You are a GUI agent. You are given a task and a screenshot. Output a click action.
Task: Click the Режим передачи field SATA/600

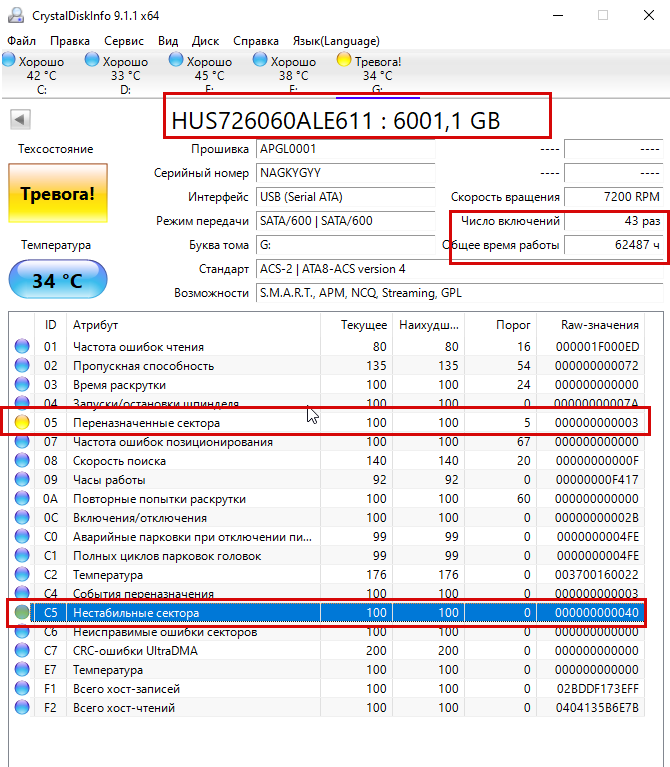click(x=345, y=221)
